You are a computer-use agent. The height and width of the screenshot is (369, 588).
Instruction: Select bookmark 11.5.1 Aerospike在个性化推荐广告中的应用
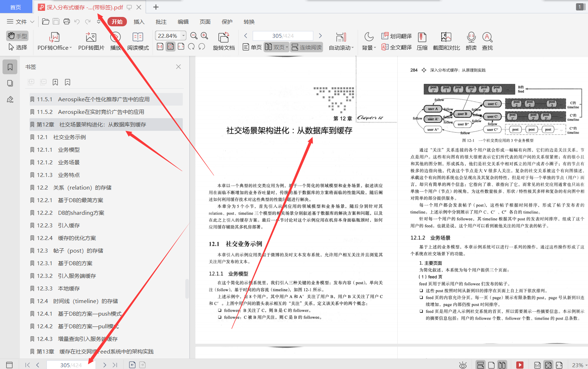(x=106, y=99)
